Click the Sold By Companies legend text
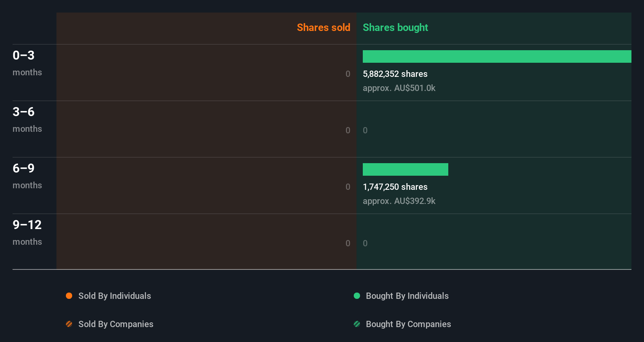This screenshot has width=644, height=342. (x=116, y=324)
